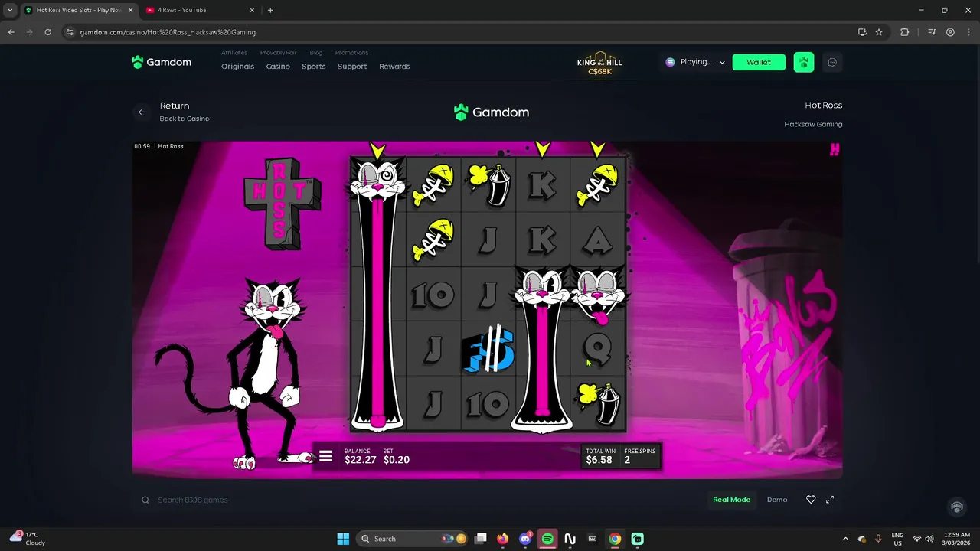Open Chrome profile account icon
980x551 pixels.
click(x=950, y=32)
